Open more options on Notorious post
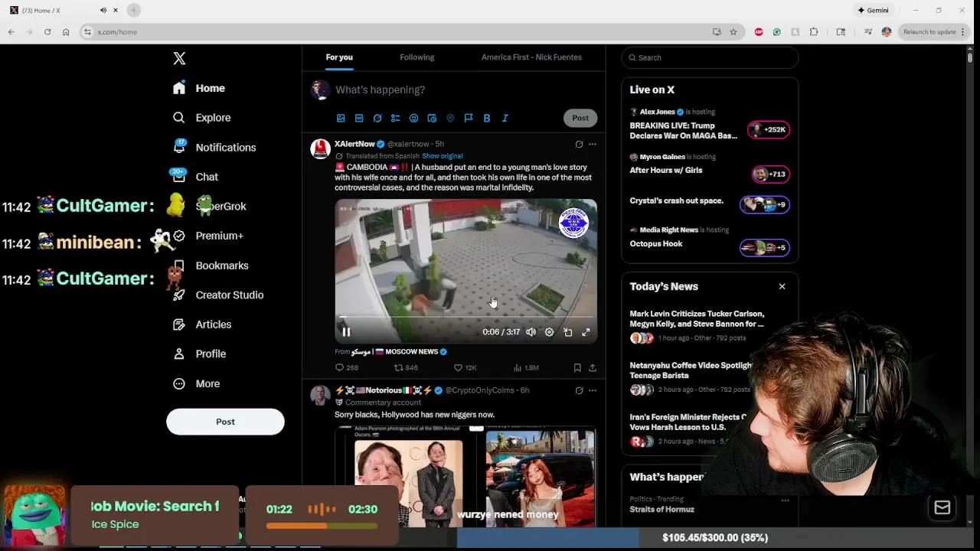The height and width of the screenshot is (551, 980). pyautogui.click(x=592, y=390)
